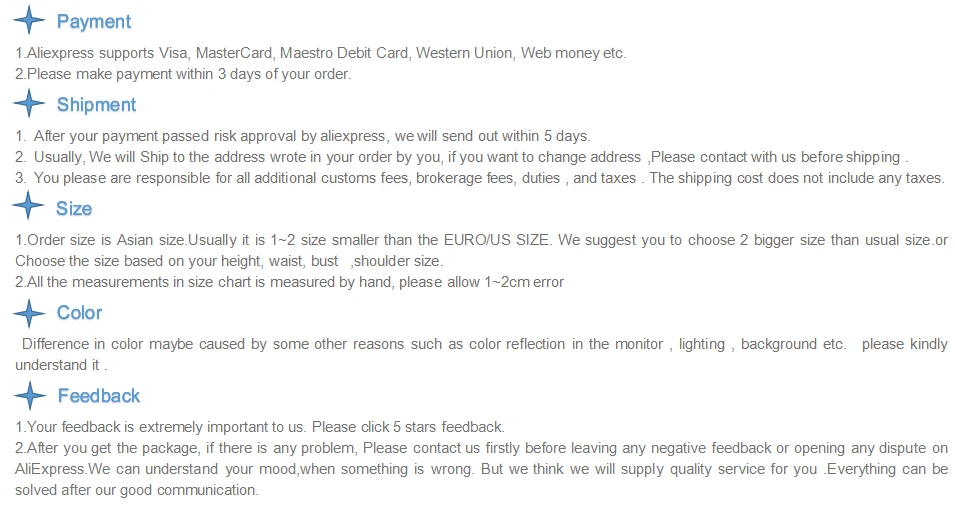Select the Feedback section heading
955x517 pixels.
99,396
